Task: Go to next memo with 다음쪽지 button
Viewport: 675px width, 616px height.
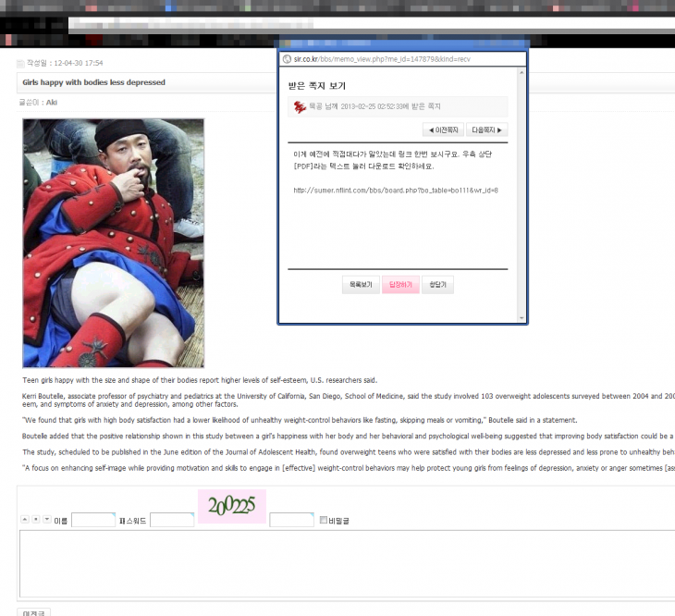Action: pos(487,130)
